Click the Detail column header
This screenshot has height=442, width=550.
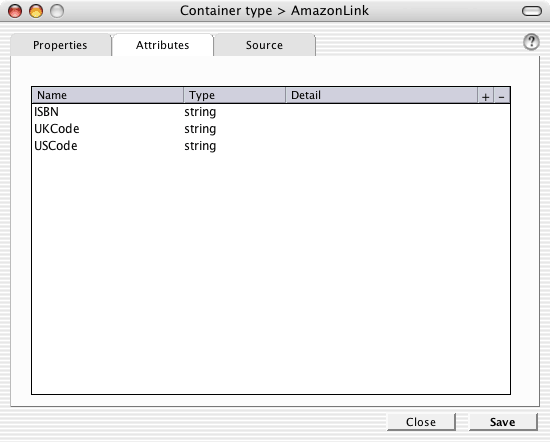[381, 95]
